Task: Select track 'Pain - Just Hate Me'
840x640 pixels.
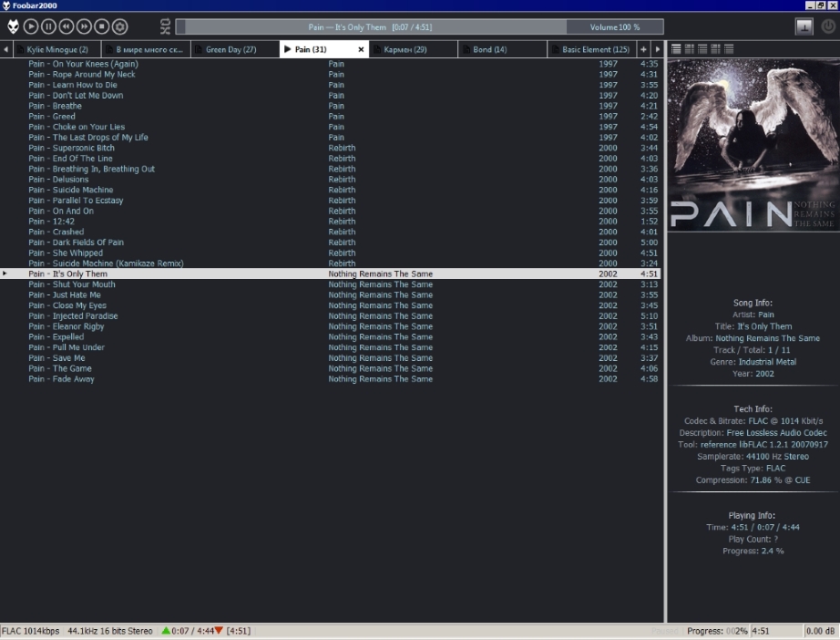Action: coord(330,294)
